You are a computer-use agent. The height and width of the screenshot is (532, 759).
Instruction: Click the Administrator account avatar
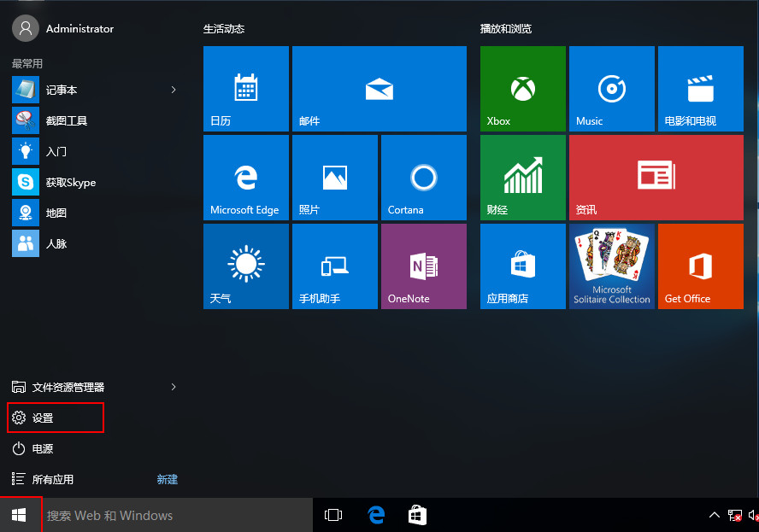click(x=25, y=28)
